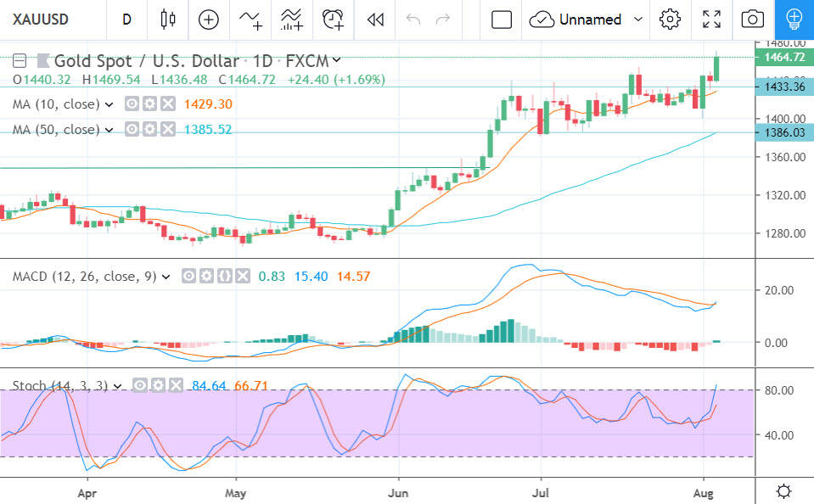Start bar replay mode
814x504 pixels.
pyautogui.click(x=375, y=20)
